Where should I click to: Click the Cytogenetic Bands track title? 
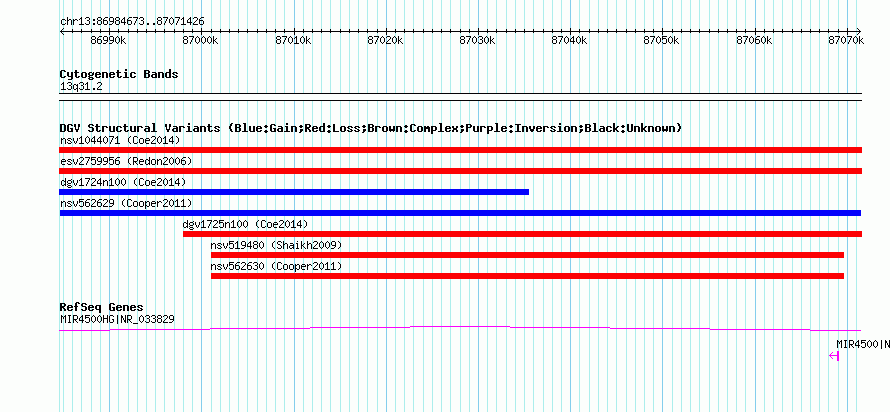[x=119, y=74]
